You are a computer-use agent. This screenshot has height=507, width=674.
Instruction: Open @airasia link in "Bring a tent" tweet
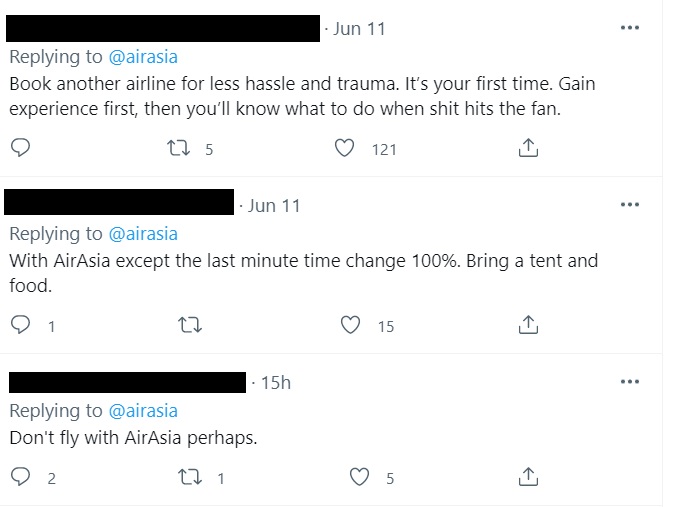click(x=142, y=234)
